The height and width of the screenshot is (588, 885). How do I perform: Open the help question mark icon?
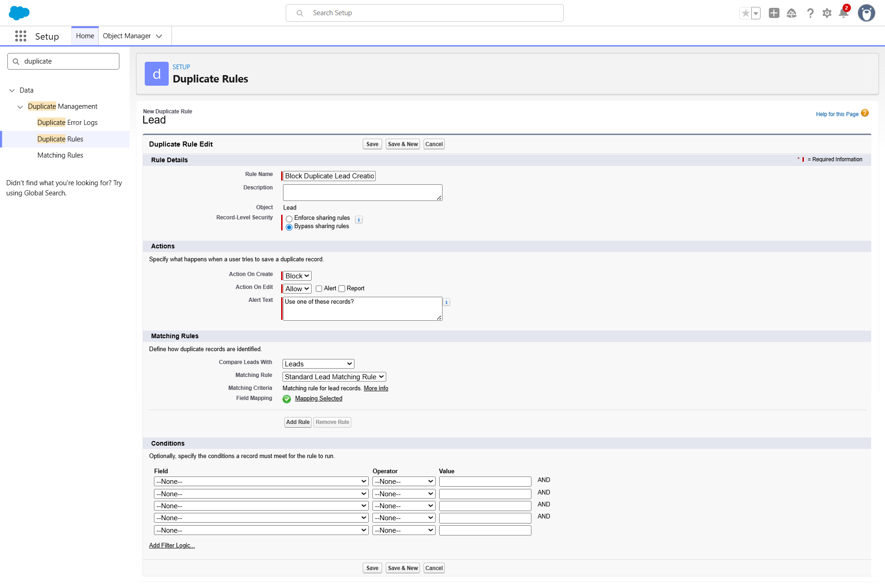coord(810,13)
